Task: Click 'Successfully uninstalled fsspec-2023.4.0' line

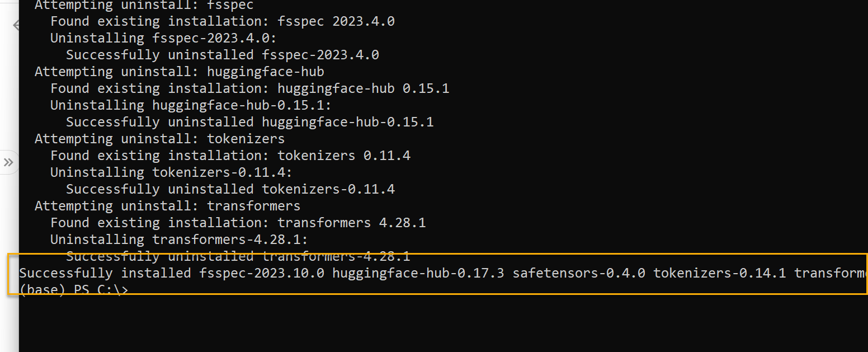Action: pyautogui.click(x=223, y=55)
